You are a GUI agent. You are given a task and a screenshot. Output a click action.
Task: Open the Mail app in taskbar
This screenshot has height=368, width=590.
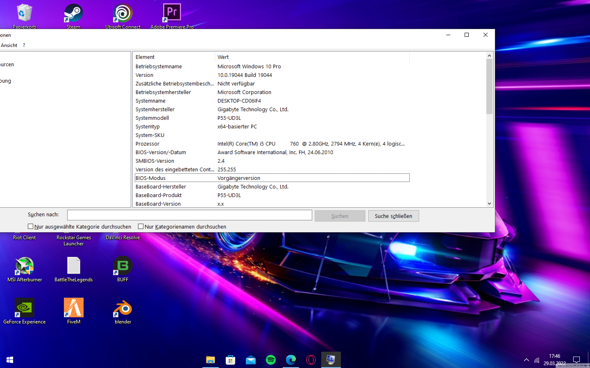[x=251, y=360]
